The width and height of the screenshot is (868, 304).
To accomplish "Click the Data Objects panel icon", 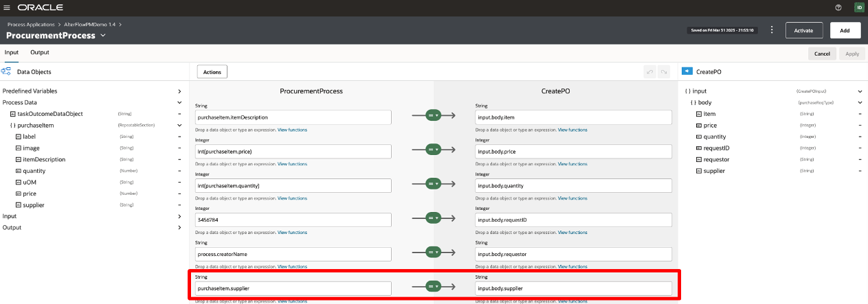I will pos(6,71).
